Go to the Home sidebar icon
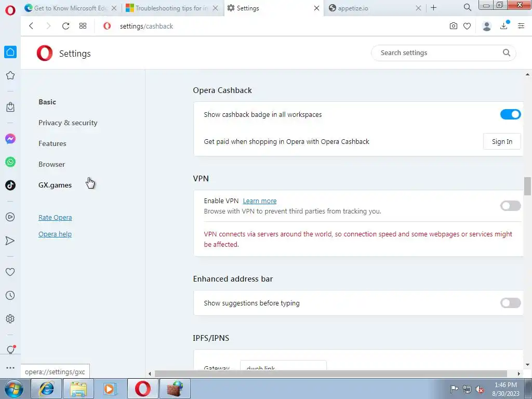532x399 pixels. click(x=10, y=52)
